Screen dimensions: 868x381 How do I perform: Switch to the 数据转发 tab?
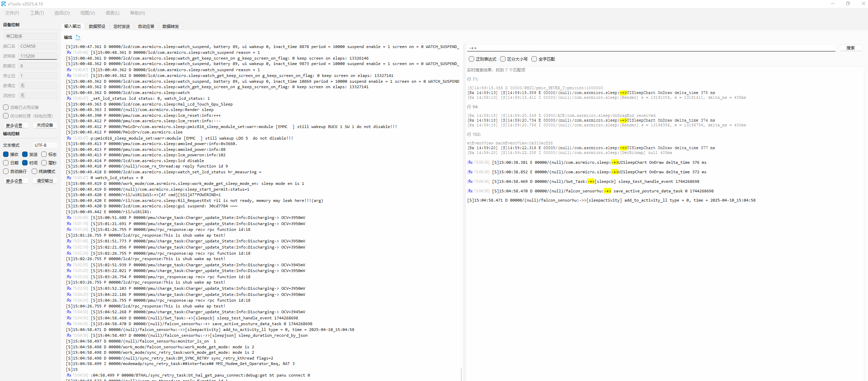pos(171,26)
